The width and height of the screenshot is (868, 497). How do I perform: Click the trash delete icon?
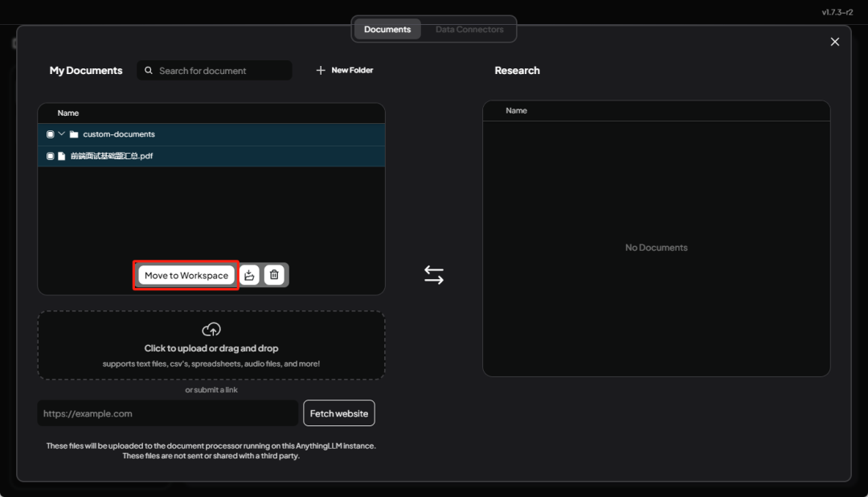click(x=274, y=275)
